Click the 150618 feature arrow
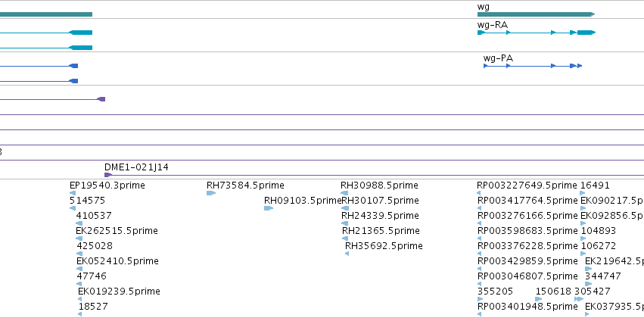Viewport: 644px width, 318px height. point(539,299)
